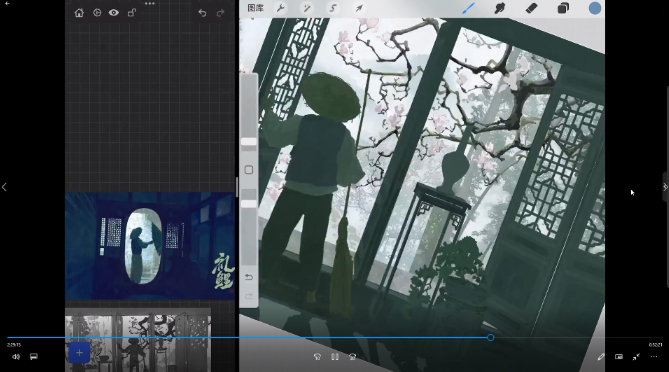Open the Procreate Actions wrench menu
Image resolution: width=669 pixels, height=372 pixels.
coord(281,8)
